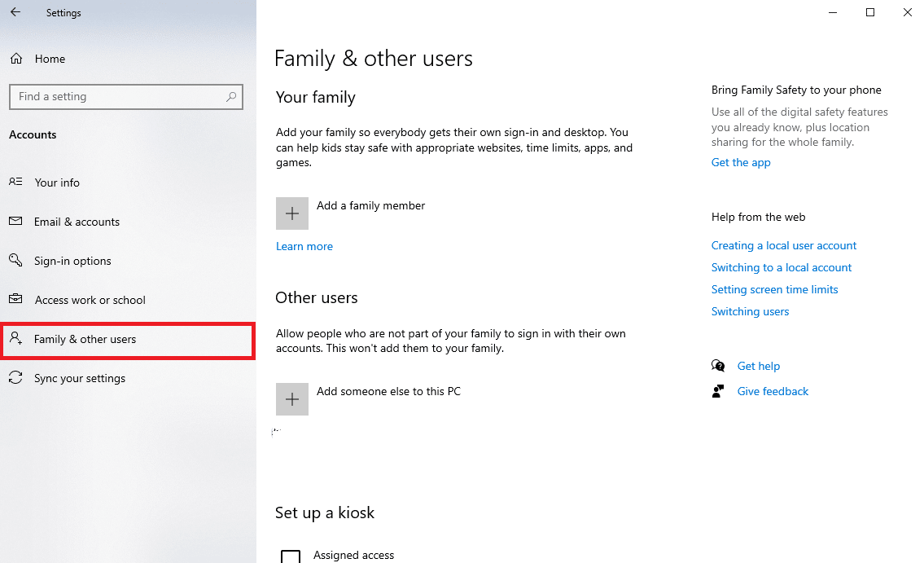Screen dimensions: 924x563
Task: Maximize the Settings window
Action: [x=869, y=12]
